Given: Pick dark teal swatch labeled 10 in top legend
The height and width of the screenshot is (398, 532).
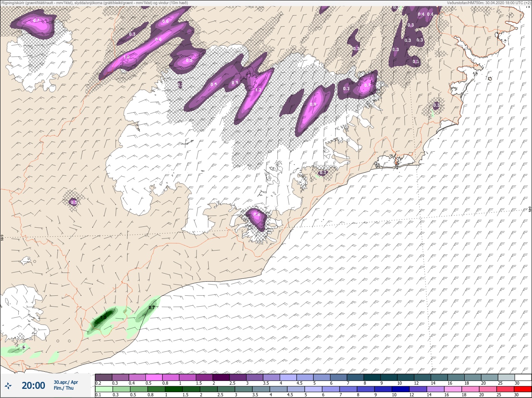Looking at the screenshot, I should coord(406,377).
